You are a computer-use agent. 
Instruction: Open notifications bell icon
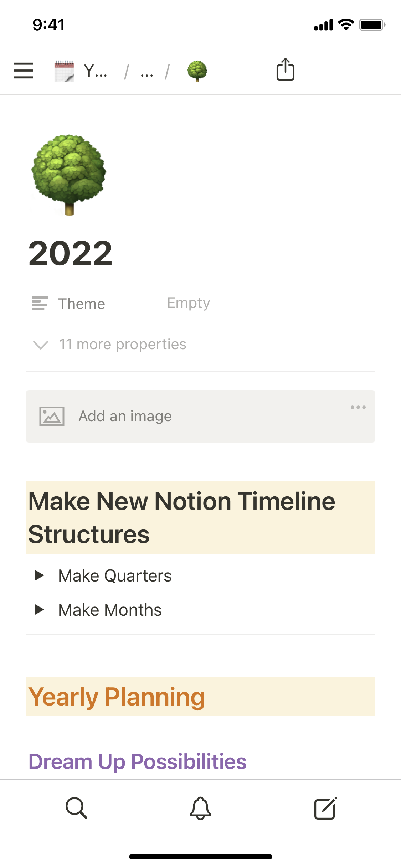[200, 808]
